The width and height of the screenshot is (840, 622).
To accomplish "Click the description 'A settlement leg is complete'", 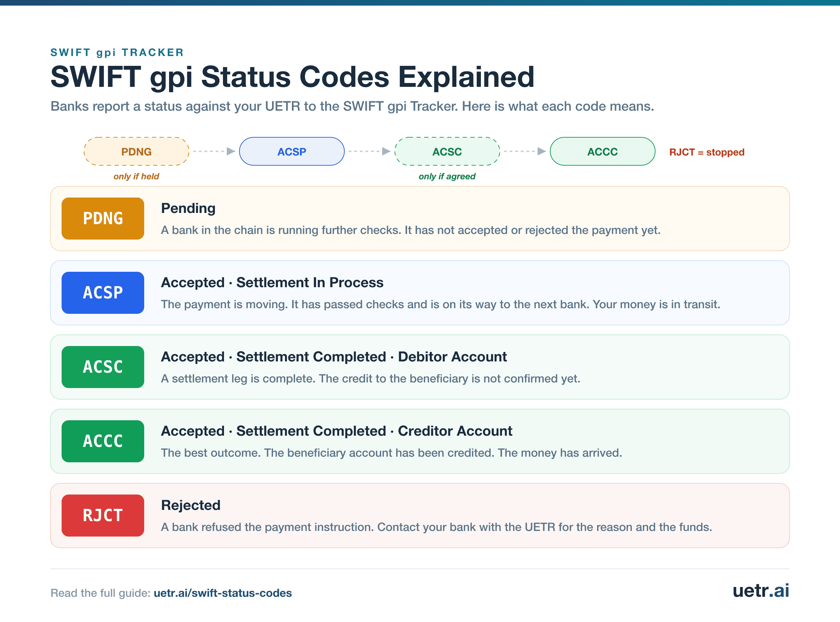I will tap(371, 378).
